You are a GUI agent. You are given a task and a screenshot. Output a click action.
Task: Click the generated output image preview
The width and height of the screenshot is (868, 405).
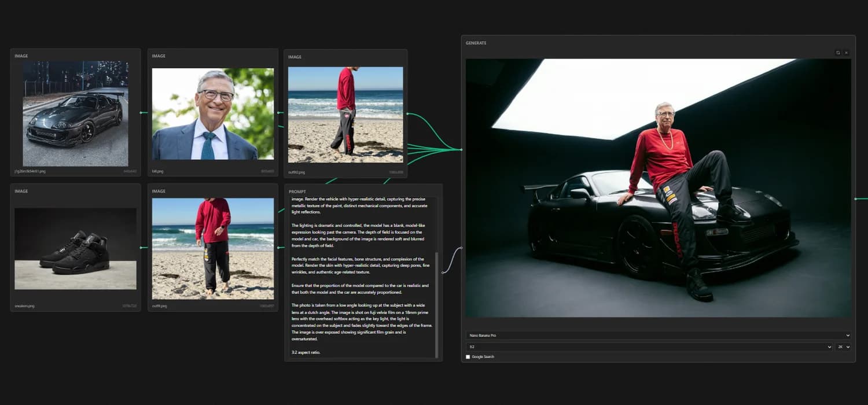click(x=658, y=188)
